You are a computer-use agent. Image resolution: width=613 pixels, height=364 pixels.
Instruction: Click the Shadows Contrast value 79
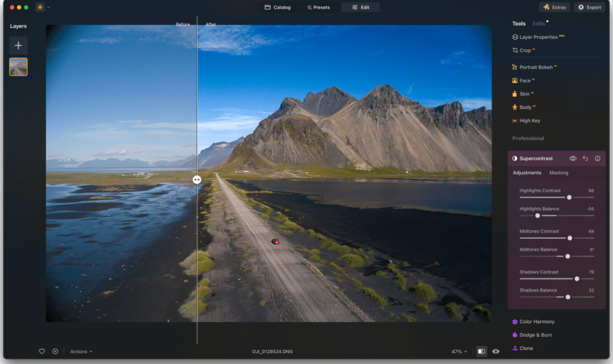coord(591,272)
